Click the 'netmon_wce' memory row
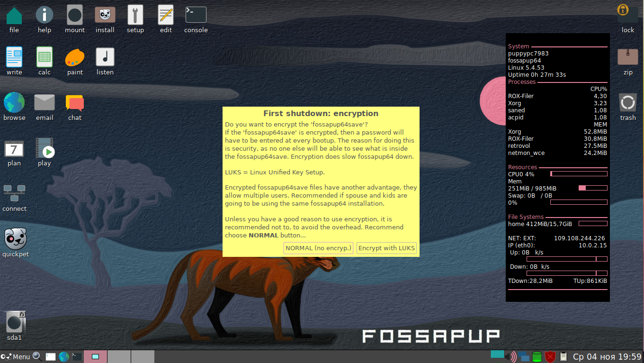The height and width of the screenshot is (363, 644). pos(557,153)
